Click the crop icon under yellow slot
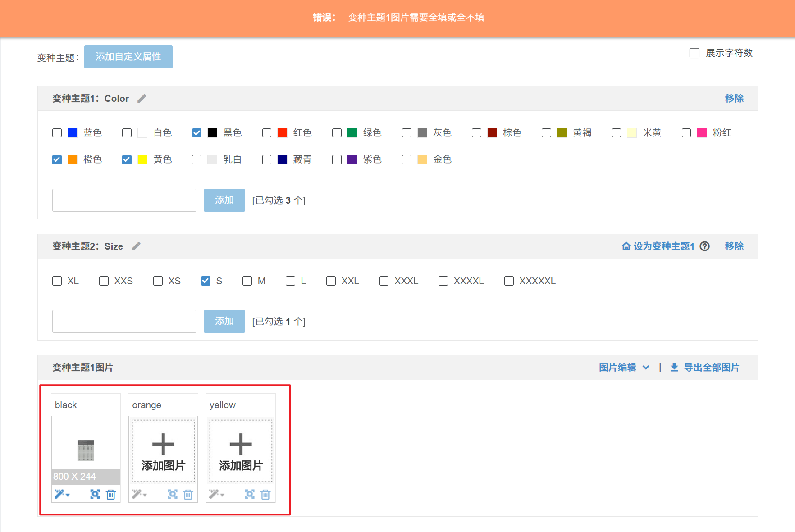Image resolution: width=795 pixels, height=532 pixels. tap(250, 495)
